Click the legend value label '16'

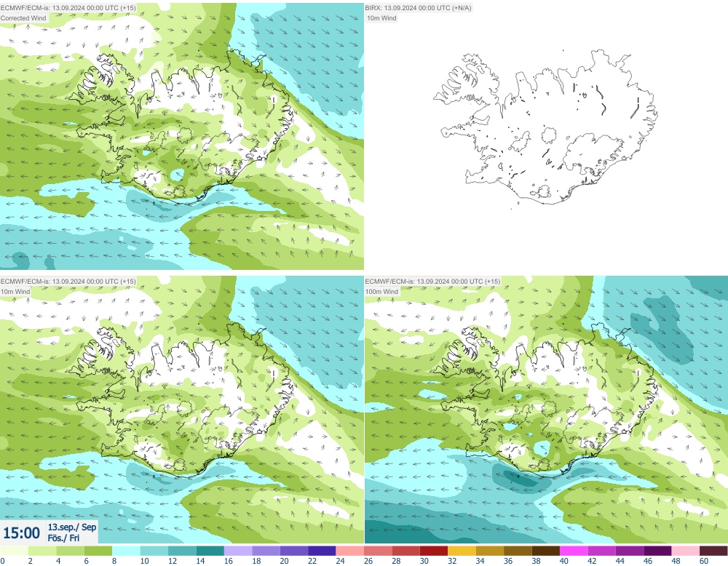pos(229,561)
